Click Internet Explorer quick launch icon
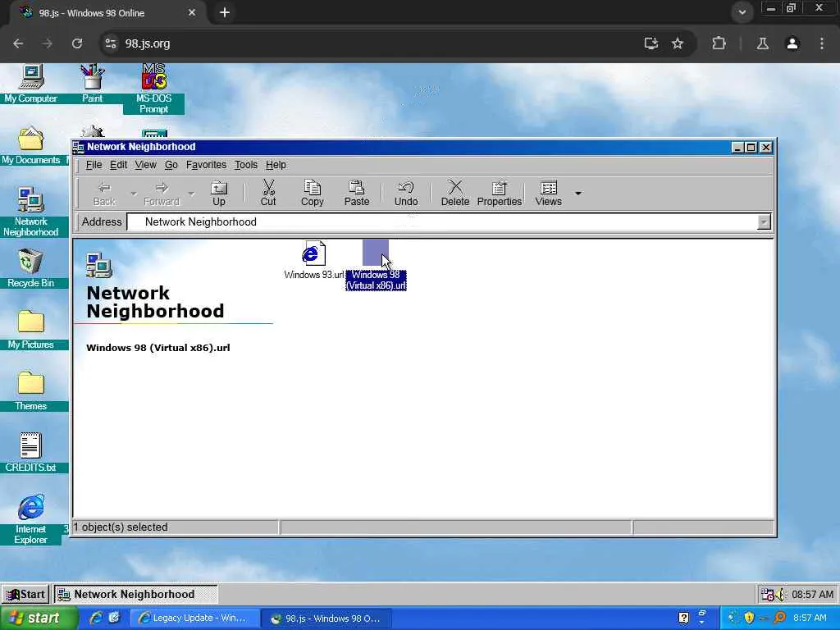 tap(96, 619)
